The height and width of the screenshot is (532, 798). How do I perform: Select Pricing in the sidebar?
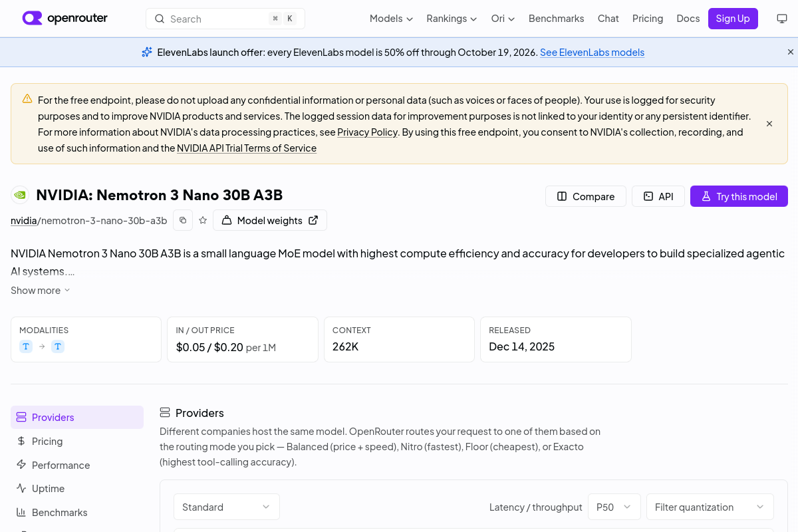[77, 442]
